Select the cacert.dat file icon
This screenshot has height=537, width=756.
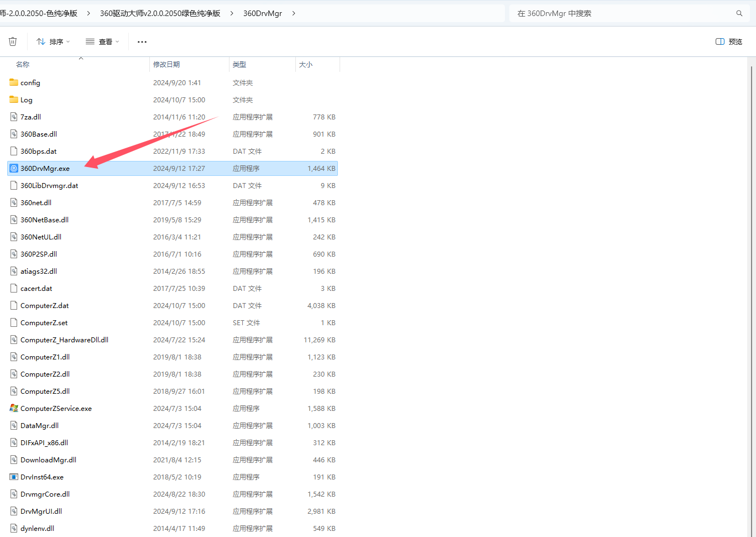(14, 288)
